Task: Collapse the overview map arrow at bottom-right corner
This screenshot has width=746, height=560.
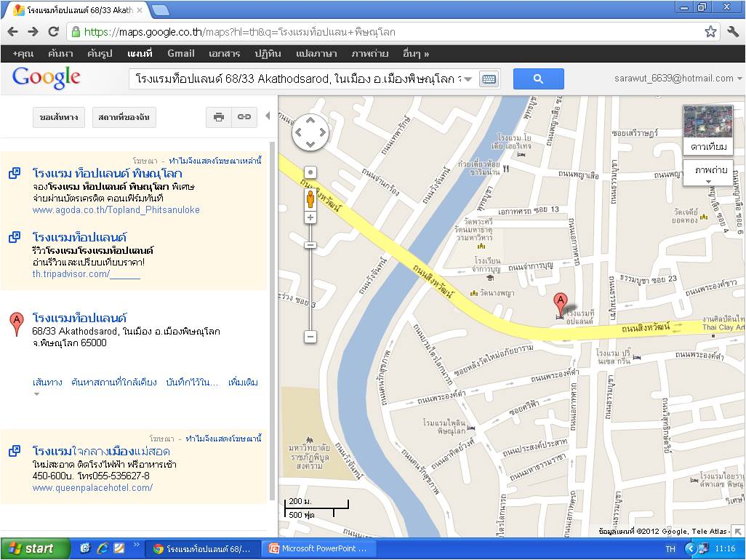Action: [x=738, y=531]
